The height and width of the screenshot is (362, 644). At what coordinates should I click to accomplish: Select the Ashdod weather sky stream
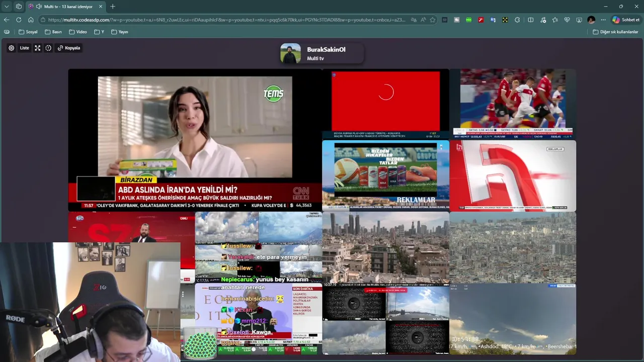[513, 319]
